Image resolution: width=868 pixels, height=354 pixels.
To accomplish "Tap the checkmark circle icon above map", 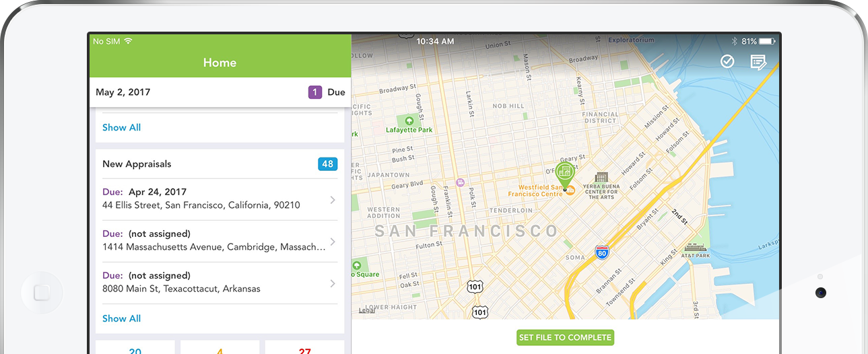I will click(x=727, y=62).
